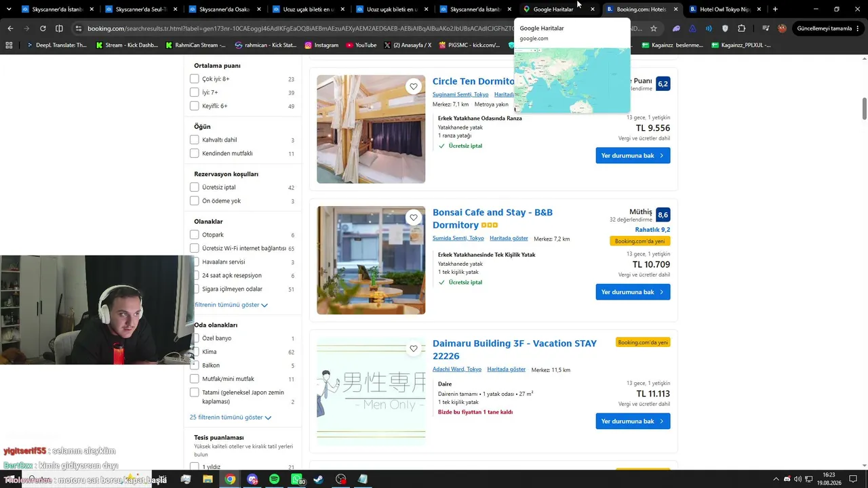Tick the 'Ön ödeme yok' filter checkbox
The width and height of the screenshot is (868, 488).
point(195,201)
